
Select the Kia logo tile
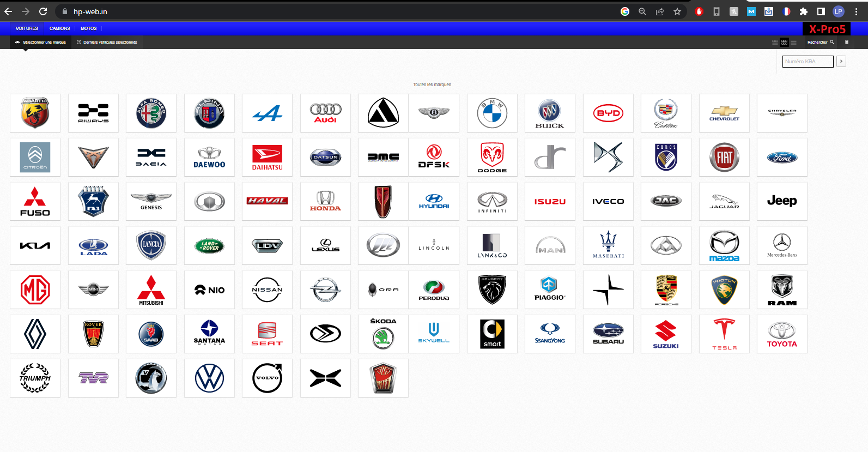pyautogui.click(x=35, y=245)
